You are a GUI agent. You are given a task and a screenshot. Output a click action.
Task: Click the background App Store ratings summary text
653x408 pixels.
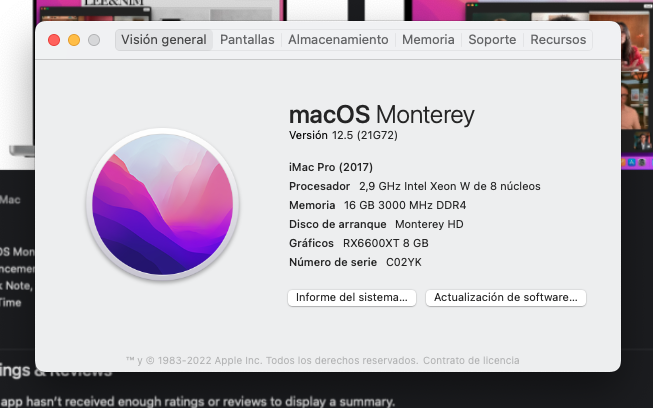point(197,402)
